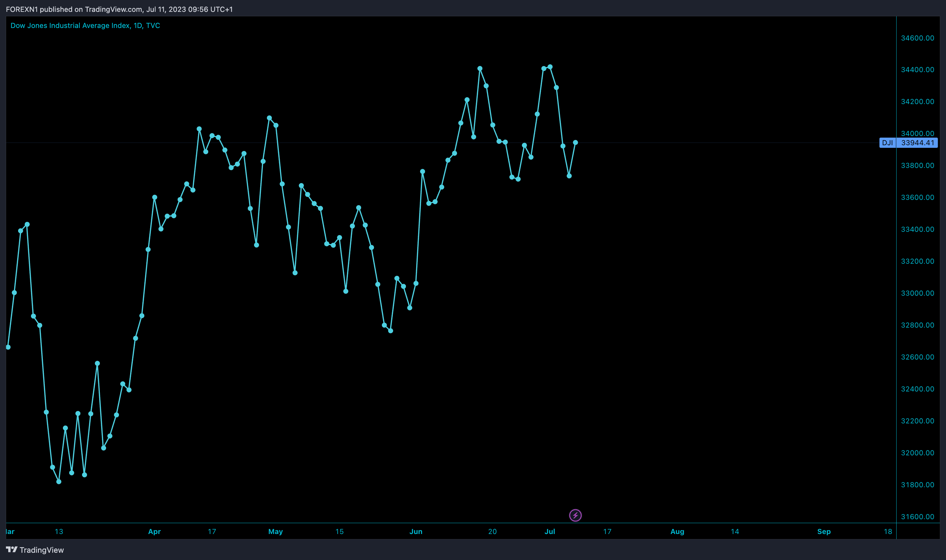The width and height of the screenshot is (946, 560).
Task: Click the DJI price label 33944.41
Action: [x=908, y=143]
